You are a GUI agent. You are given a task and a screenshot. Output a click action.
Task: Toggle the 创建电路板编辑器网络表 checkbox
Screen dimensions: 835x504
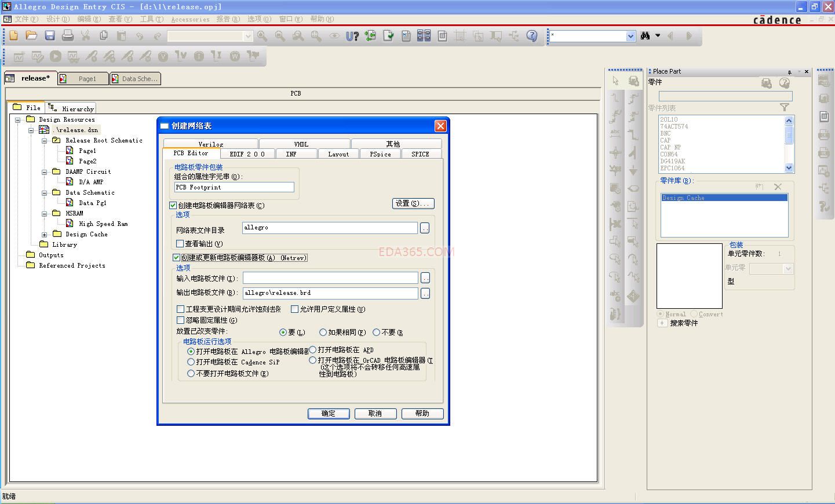173,205
